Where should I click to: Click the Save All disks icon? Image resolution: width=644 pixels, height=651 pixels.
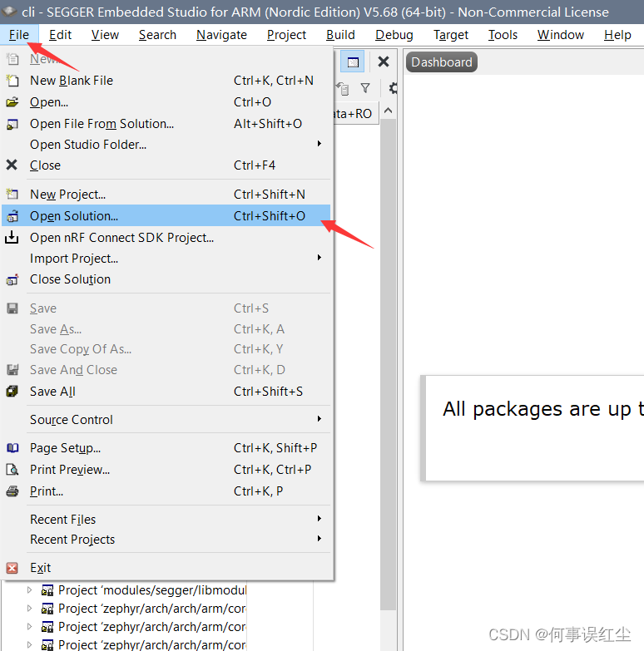(x=12, y=391)
